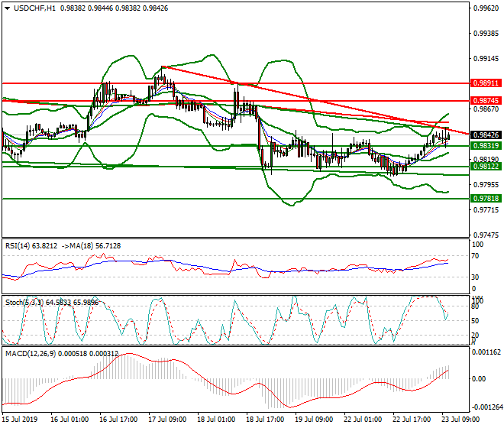Screen dimensions: 504x428
Task: Click the 0.98122 green support price label
Action: pyautogui.click(x=486, y=167)
